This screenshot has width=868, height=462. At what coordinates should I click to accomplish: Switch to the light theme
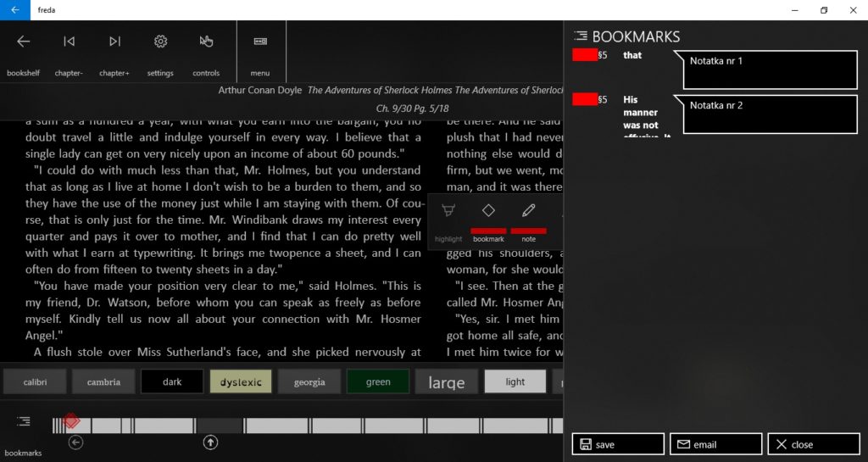515,381
